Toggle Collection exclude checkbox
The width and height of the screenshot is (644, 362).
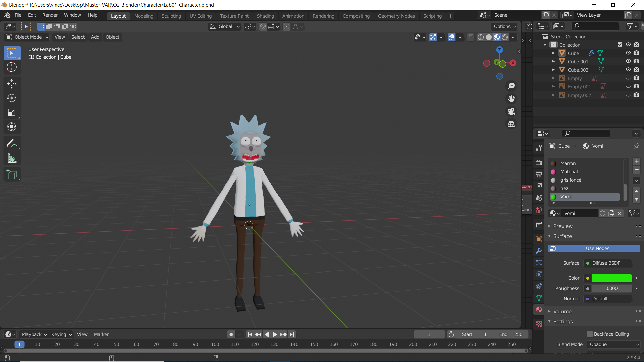pyautogui.click(x=620, y=45)
